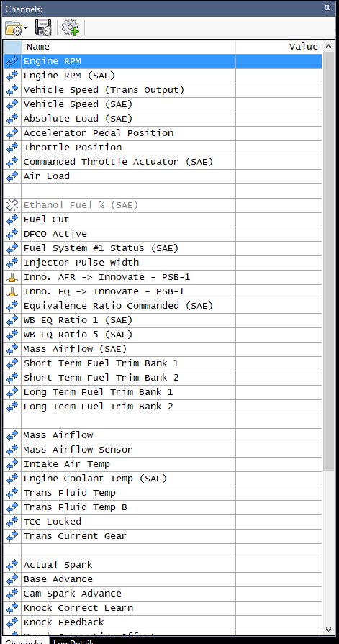Click the scrollbar up arrow

pyautogui.click(x=328, y=46)
